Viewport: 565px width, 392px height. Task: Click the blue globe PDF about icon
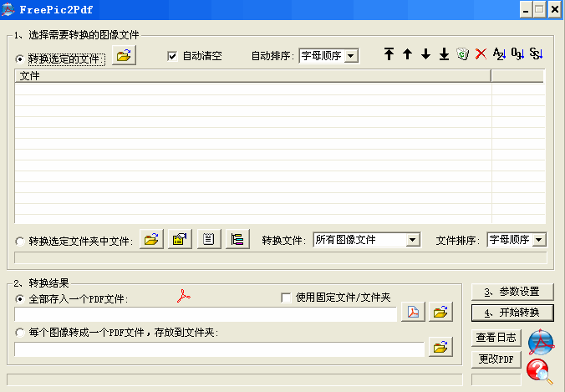pyautogui.click(x=542, y=342)
